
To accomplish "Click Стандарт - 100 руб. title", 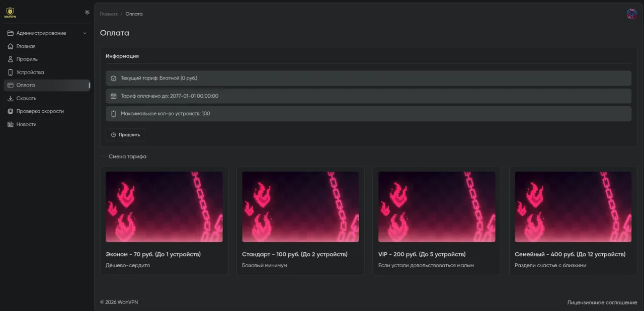I will click(295, 255).
